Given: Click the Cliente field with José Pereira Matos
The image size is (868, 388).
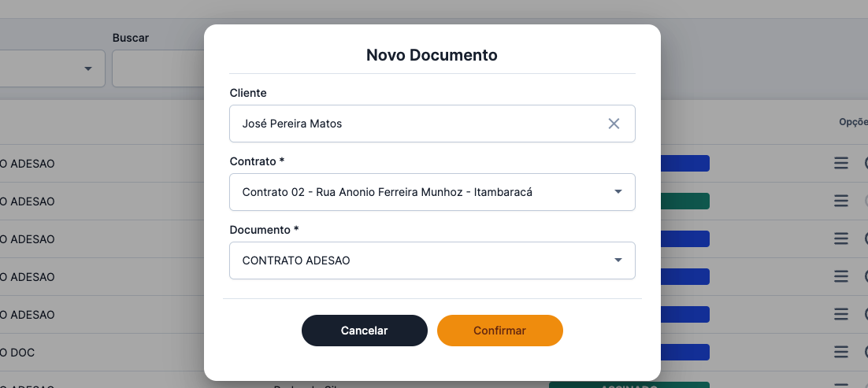Looking at the screenshot, I should click(417, 124).
